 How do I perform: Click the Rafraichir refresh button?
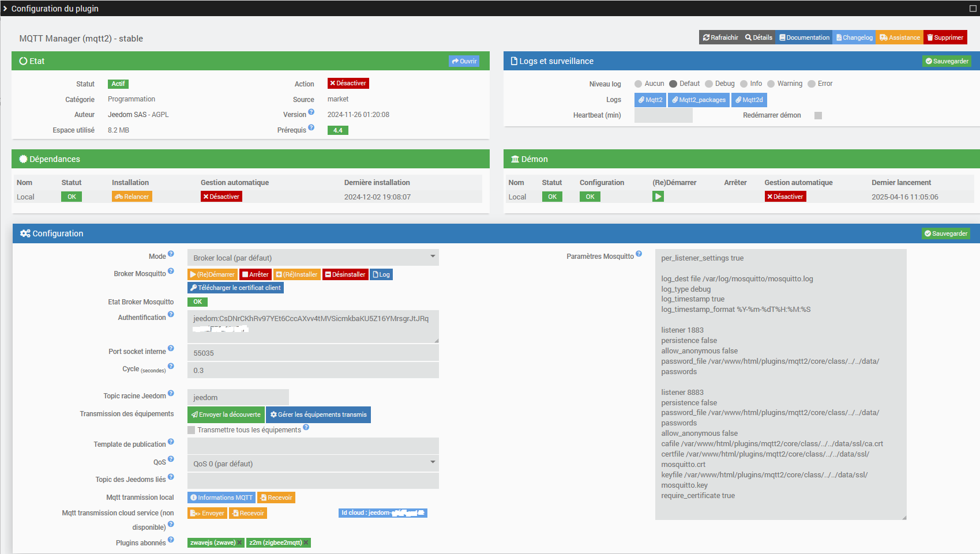[x=720, y=37]
